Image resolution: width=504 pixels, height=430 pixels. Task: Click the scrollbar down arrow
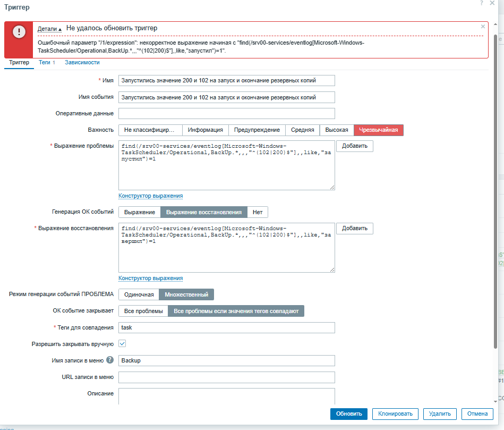click(x=496, y=401)
